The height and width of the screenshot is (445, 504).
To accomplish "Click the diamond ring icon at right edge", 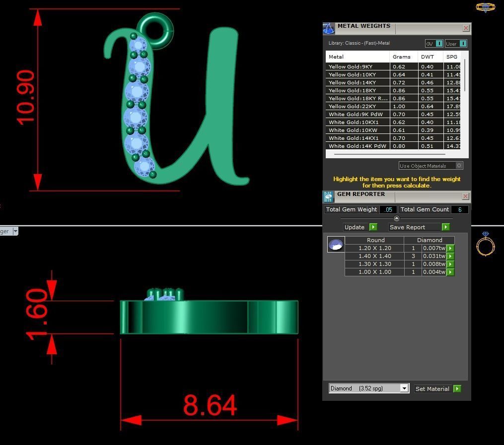I will pos(485,244).
